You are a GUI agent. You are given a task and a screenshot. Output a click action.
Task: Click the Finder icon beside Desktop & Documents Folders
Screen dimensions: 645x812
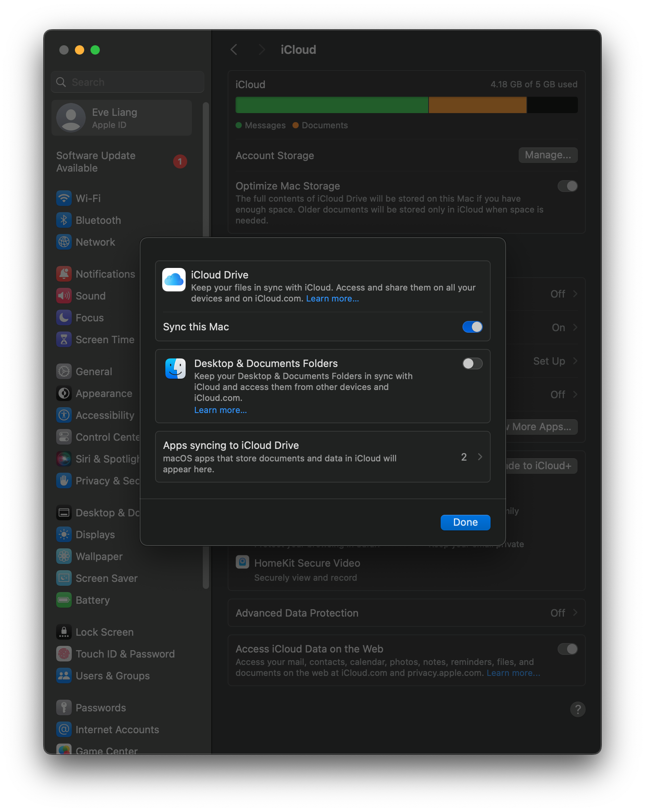tap(175, 368)
